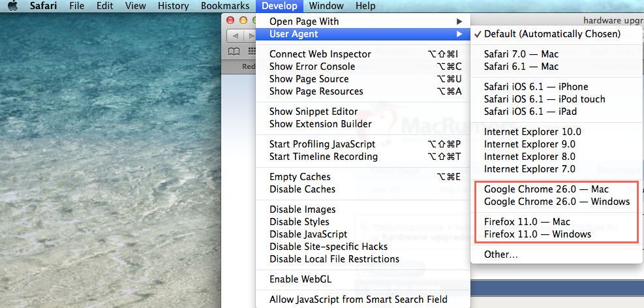The image size is (644, 308).
Task: Select Firefox 11.0 — Mac user agent
Action: pyautogui.click(x=555, y=222)
